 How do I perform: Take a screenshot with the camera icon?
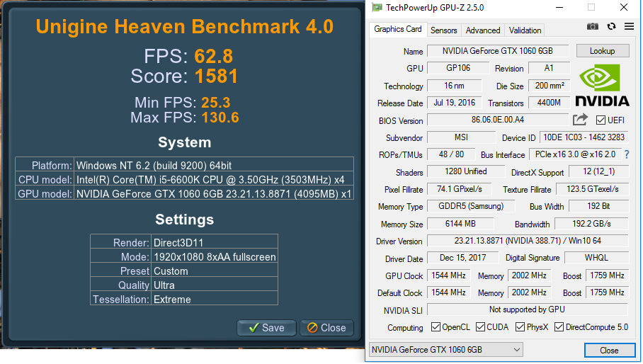point(593,27)
